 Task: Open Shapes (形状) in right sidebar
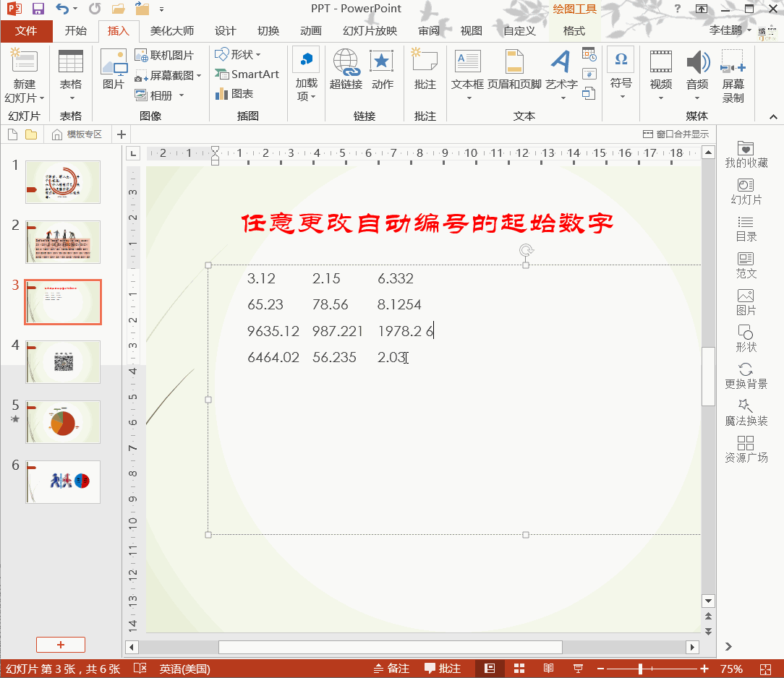point(746,339)
